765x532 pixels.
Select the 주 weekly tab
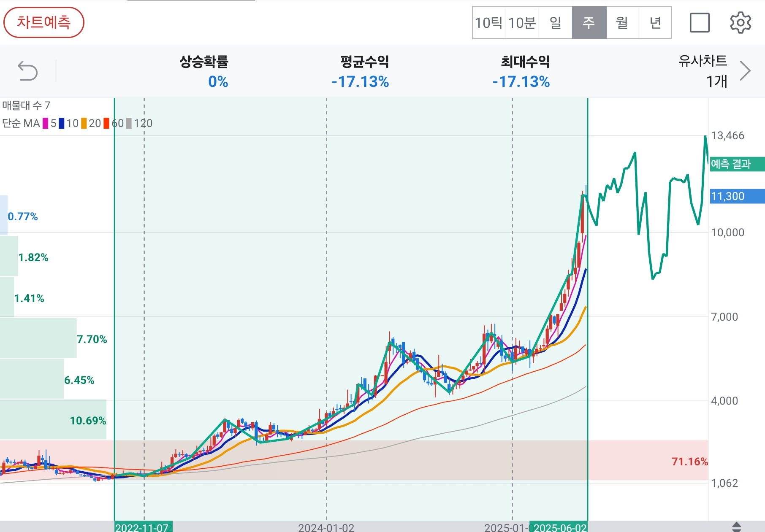click(589, 23)
